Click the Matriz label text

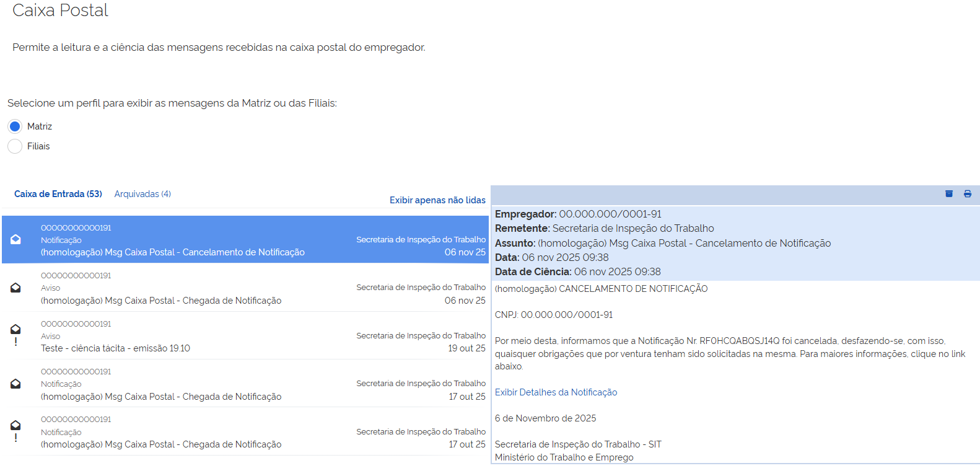40,126
